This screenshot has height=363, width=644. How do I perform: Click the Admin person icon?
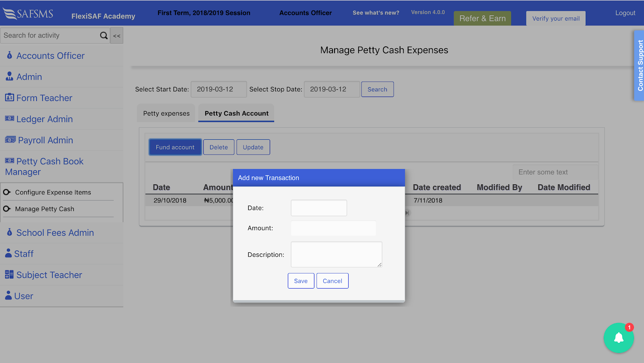9,76
